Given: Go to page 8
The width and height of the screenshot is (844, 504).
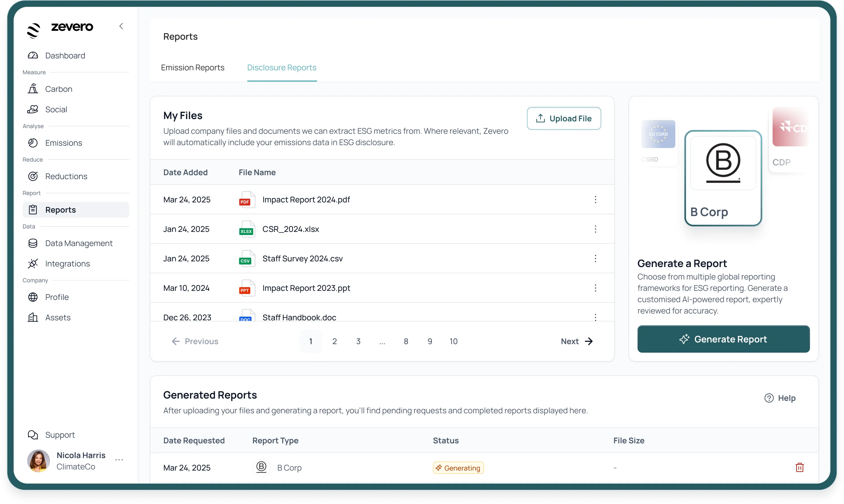Looking at the screenshot, I should pyautogui.click(x=406, y=341).
